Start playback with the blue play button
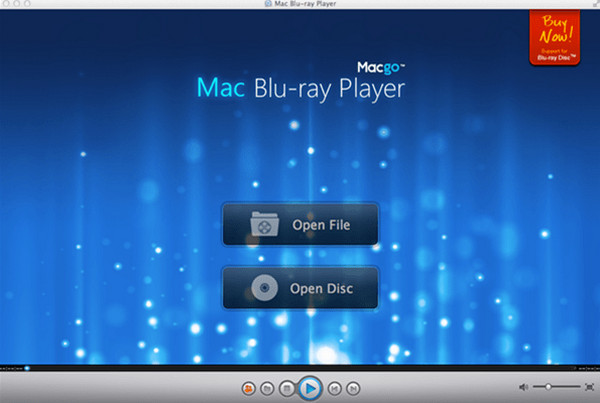This screenshot has width=600, height=403. 310,388
